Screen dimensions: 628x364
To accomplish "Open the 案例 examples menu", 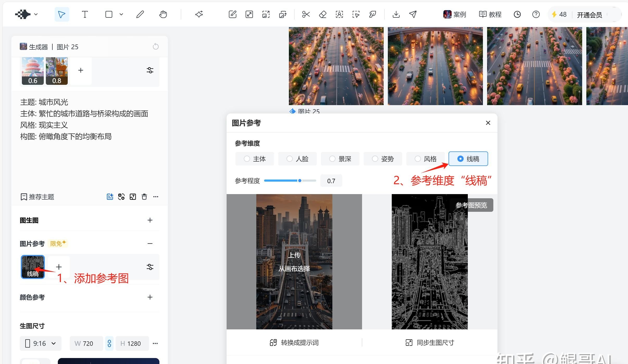I will point(455,14).
